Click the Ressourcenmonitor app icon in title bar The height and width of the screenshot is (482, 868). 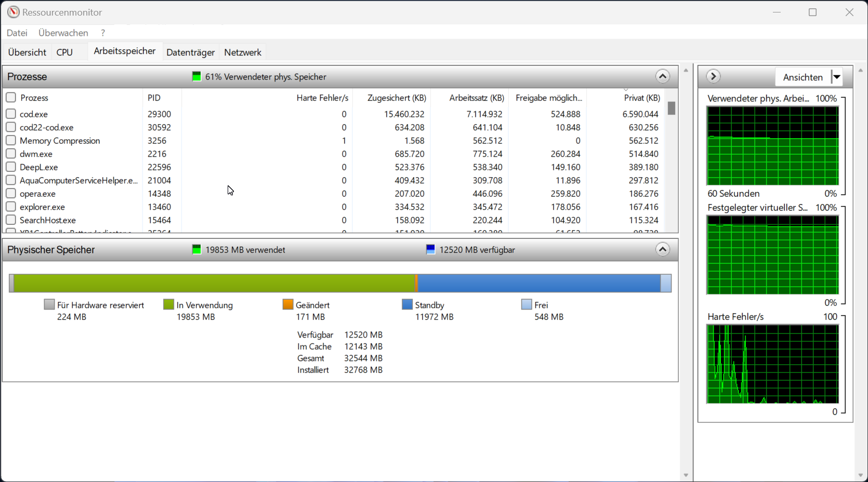coord(13,12)
